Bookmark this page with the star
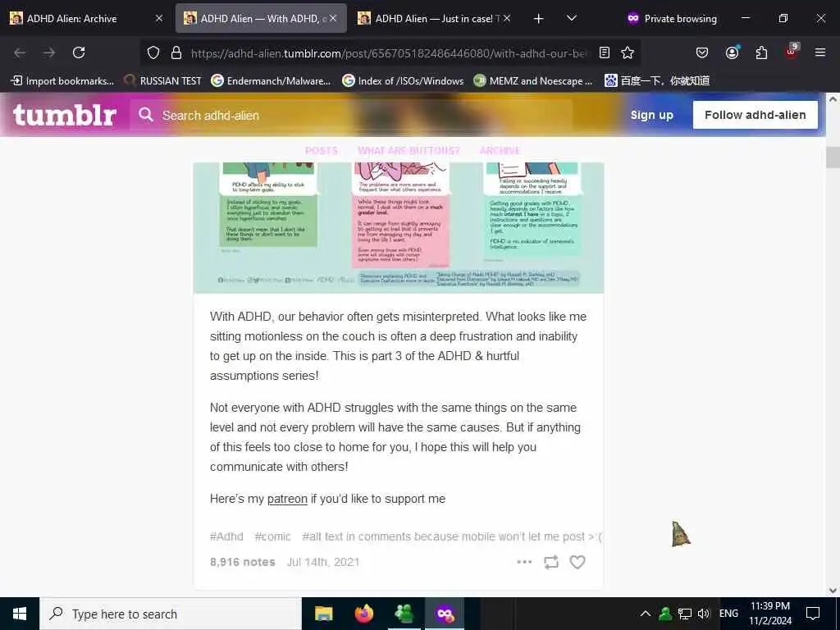The image size is (840, 630). click(x=628, y=52)
